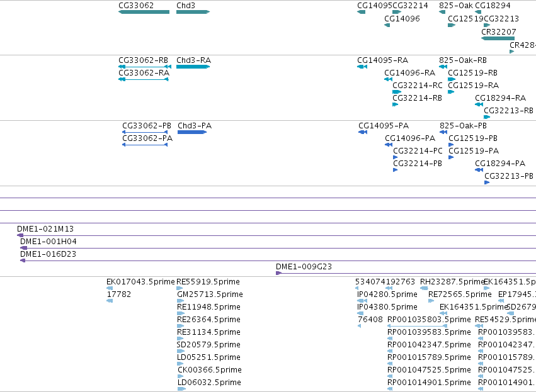Open the CG14095 gene label
The image size is (536, 392).
(375, 6)
